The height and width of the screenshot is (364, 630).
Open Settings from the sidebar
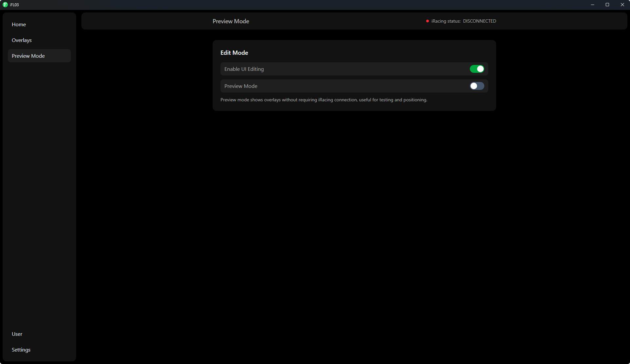pos(39,350)
